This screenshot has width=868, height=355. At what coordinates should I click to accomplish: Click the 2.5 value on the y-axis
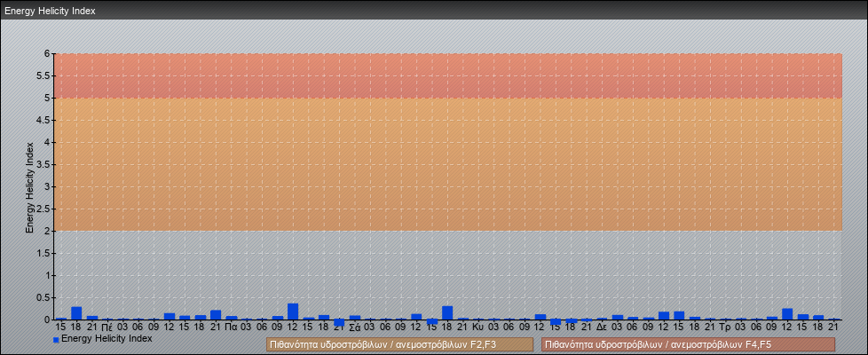[x=43, y=209]
